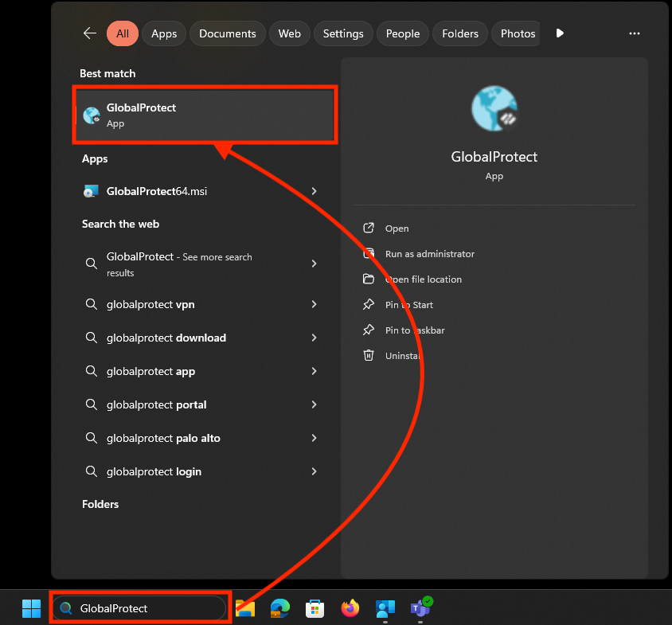Choose Open file location

click(x=424, y=279)
